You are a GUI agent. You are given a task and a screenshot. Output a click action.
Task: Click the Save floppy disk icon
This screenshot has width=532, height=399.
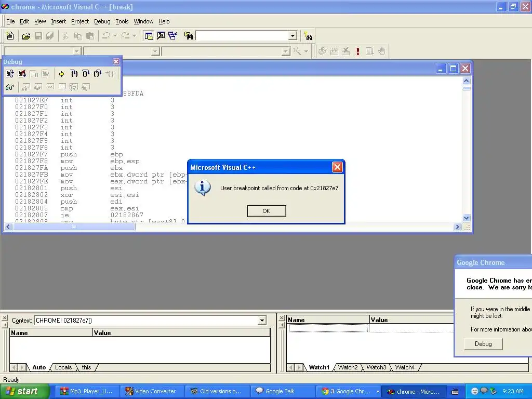[38, 36]
